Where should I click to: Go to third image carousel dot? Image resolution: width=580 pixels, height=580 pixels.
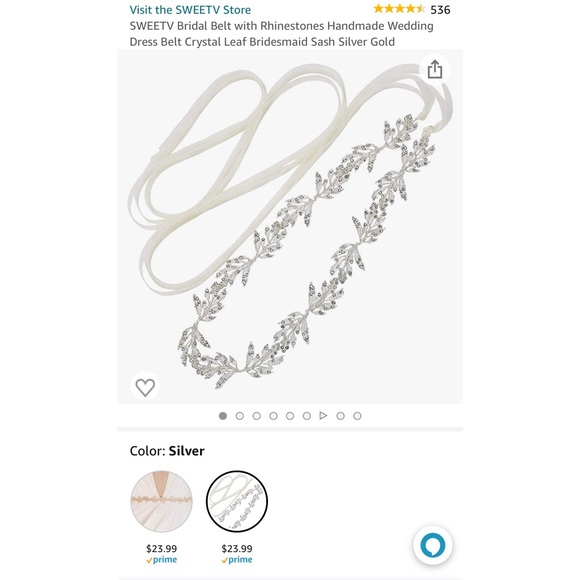tap(256, 416)
